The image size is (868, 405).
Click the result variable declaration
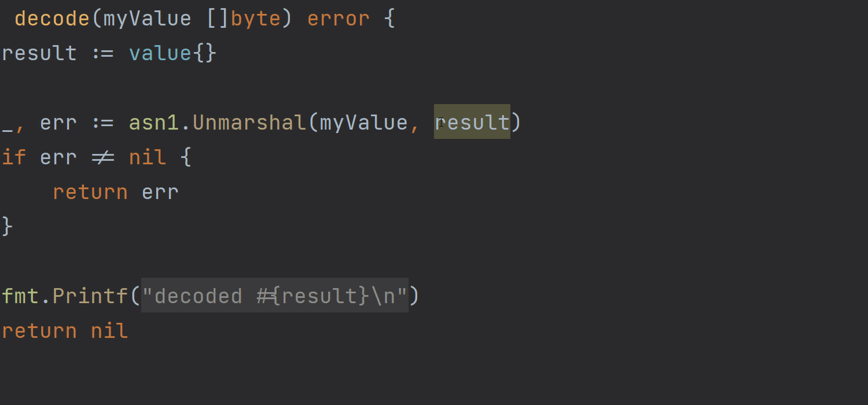point(39,53)
